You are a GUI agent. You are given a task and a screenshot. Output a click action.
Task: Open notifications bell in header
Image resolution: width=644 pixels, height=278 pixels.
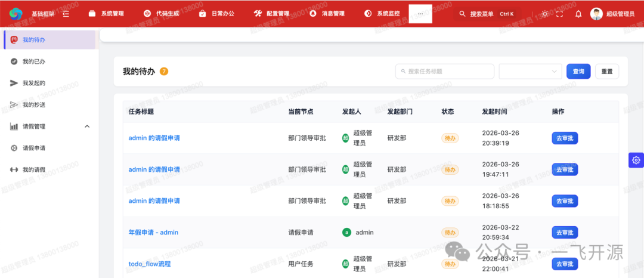tap(578, 14)
